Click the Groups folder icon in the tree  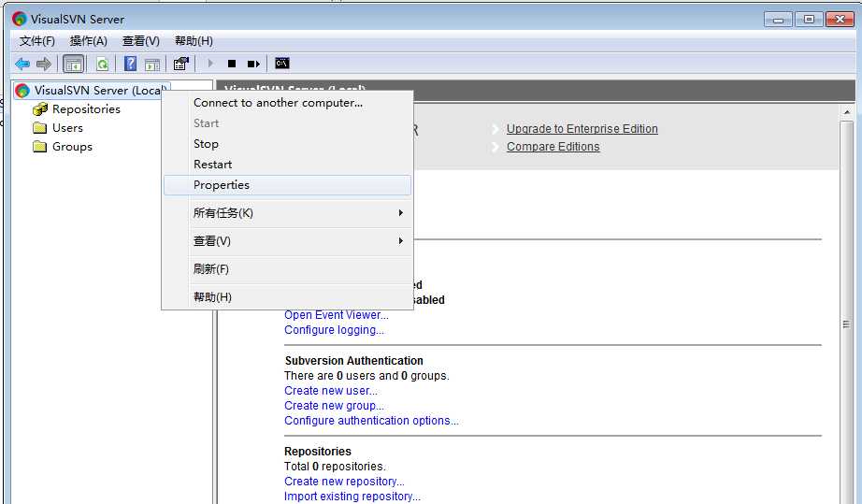39,146
